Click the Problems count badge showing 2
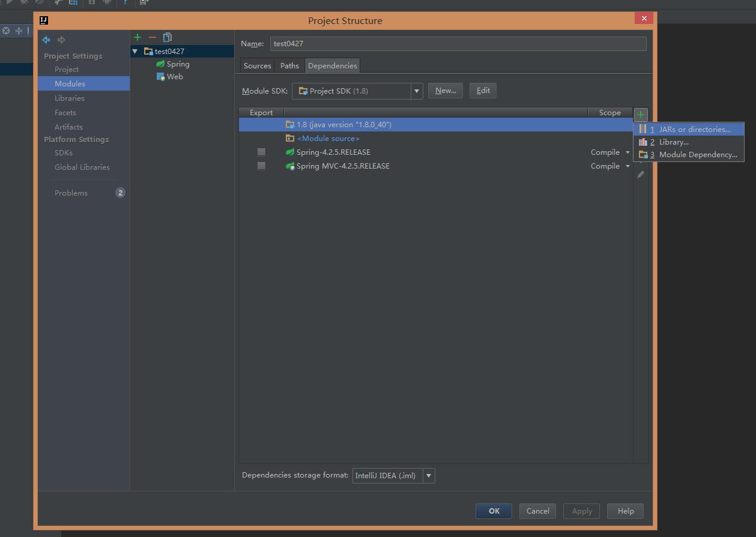756x537 pixels. tap(120, 193)
